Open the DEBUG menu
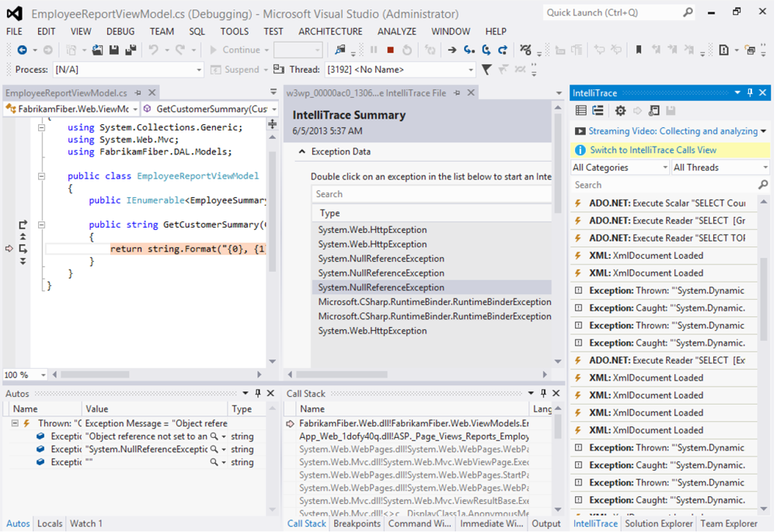 120,32
